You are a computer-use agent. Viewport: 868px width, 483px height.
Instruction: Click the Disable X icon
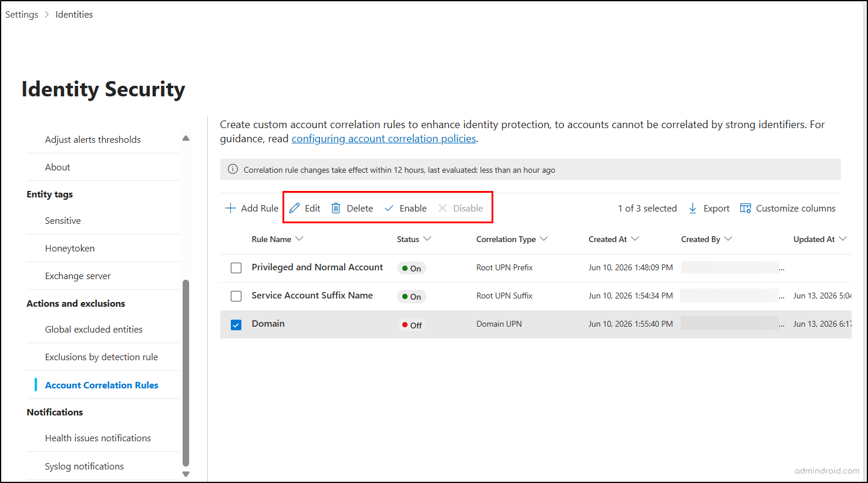[443, 208]
